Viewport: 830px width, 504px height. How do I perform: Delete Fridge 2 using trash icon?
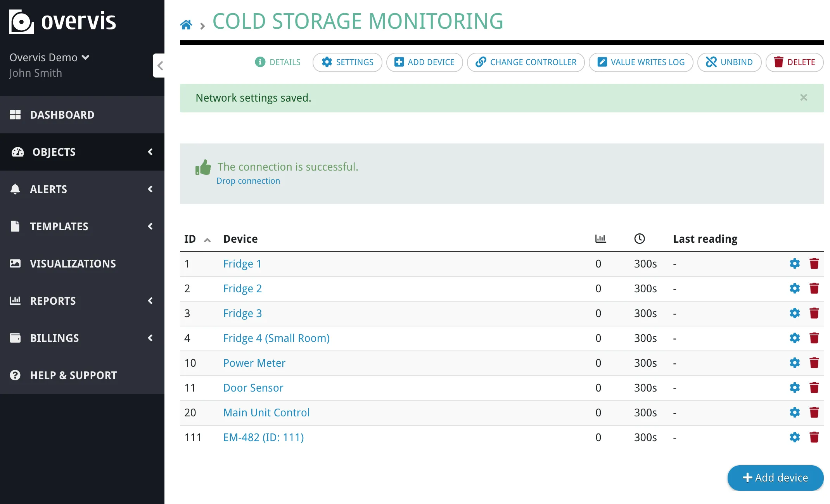point(814,288)
